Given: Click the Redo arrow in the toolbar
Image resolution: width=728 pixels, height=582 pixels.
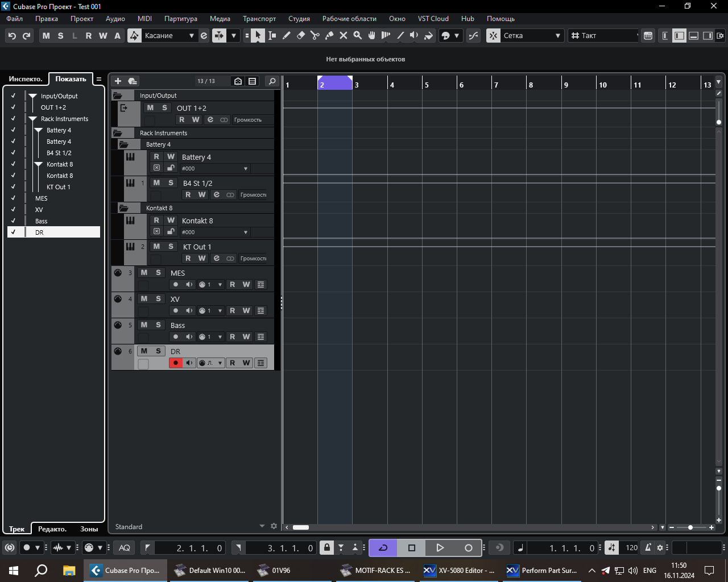Looking at the screenshot, I should pos(26,36).
